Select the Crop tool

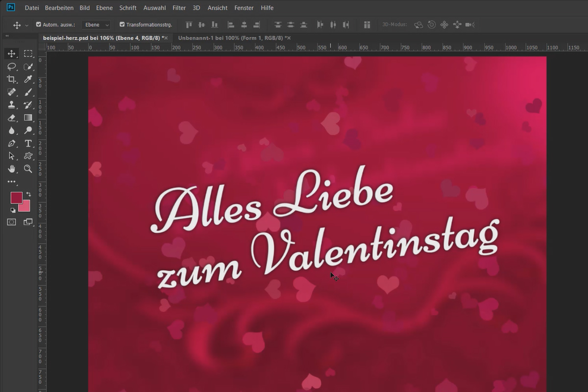coord(11,79)
